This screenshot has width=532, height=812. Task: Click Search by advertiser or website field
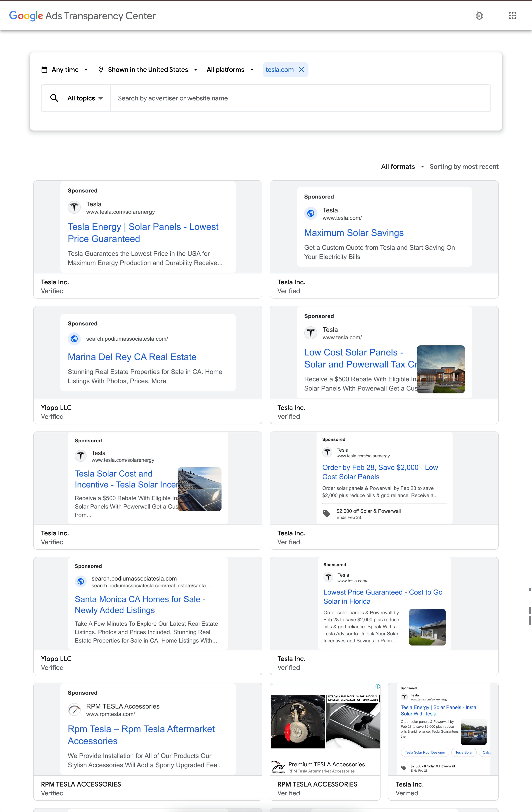pyautogui.click(x=300, y=98)
